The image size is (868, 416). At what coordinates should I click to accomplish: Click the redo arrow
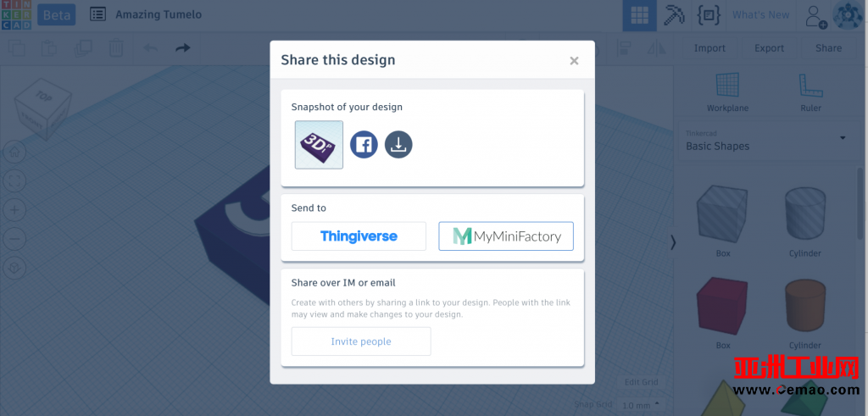(x=183, y=48)
